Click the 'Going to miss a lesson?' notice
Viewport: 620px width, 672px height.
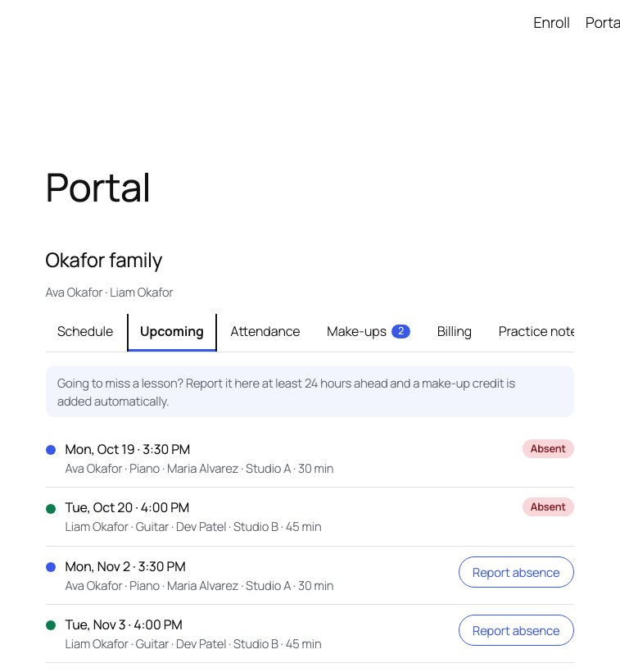click(310, 391)
